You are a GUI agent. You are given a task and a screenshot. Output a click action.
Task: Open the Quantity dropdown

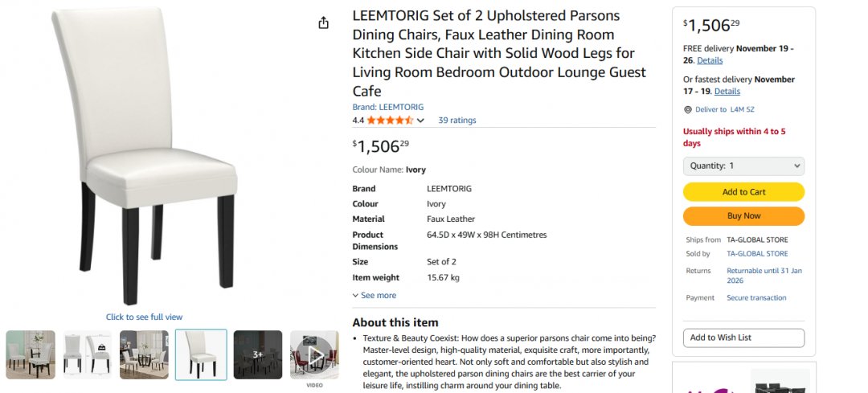point(743,166)
